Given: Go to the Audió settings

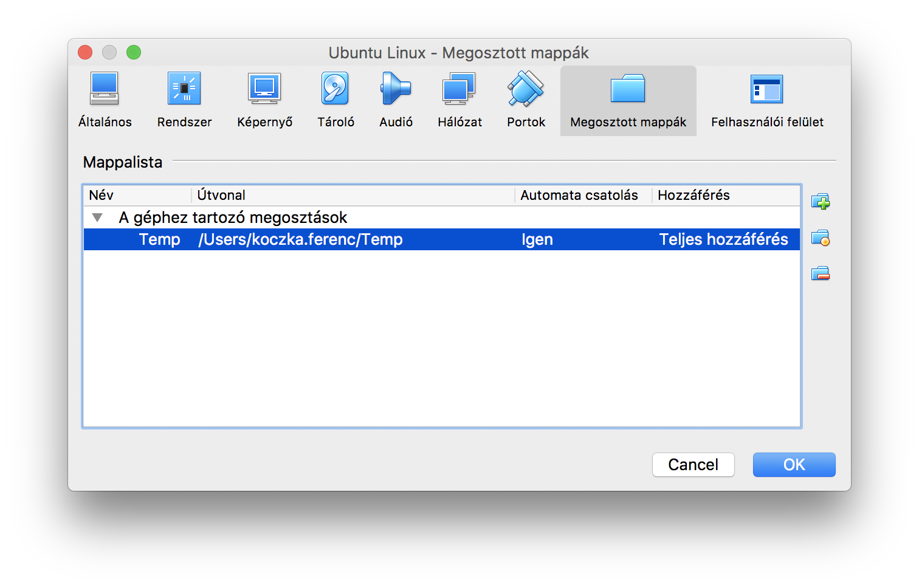Looking at the screenshot, I should click(396, 101).
